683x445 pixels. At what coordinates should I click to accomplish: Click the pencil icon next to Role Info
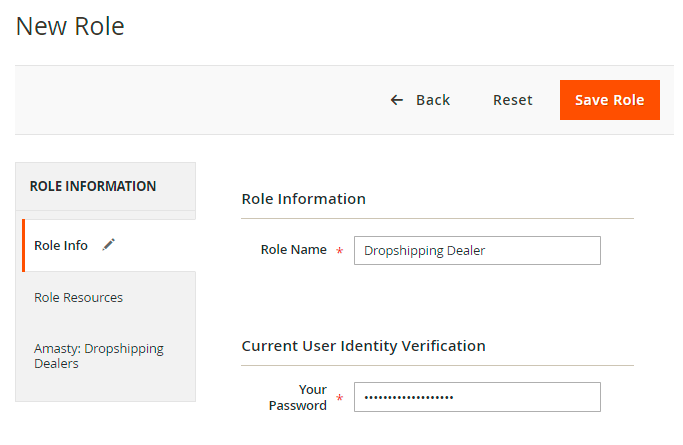click(x=109, y=245)
